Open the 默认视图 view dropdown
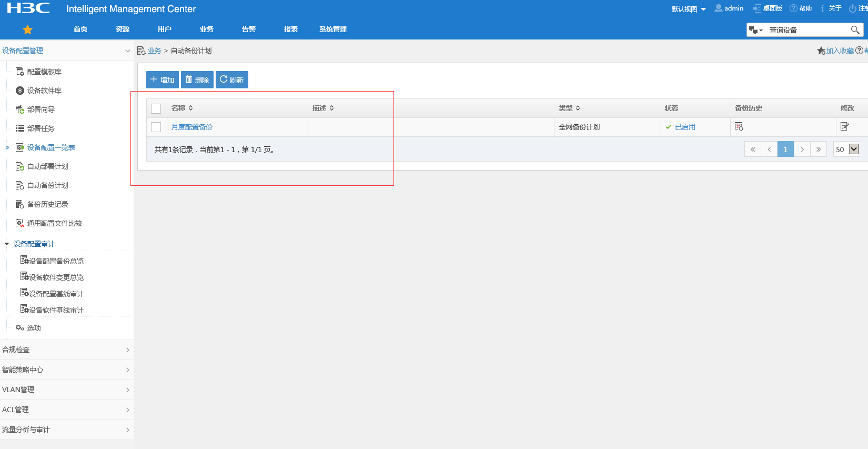 pyautogui.click(x=689, y=9)
